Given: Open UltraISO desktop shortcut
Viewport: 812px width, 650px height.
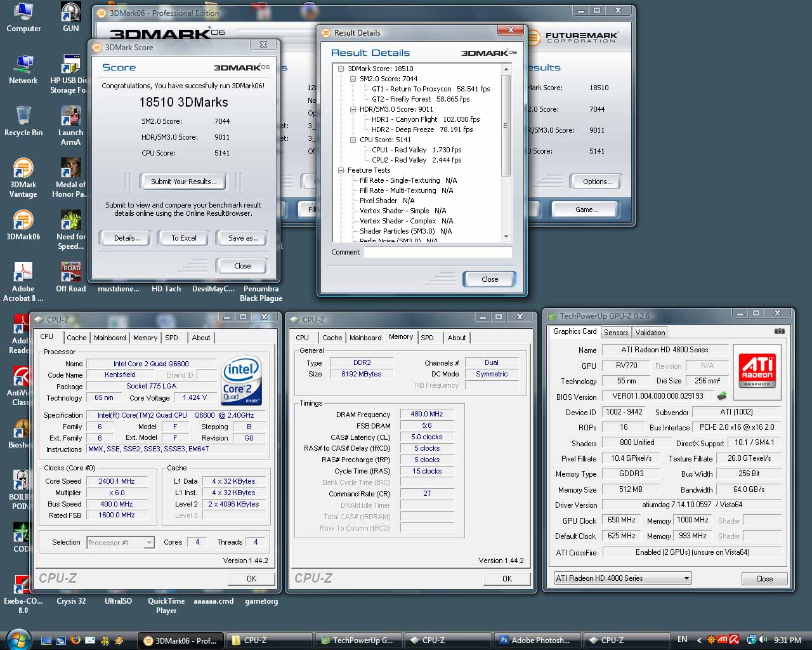Looking at the screenshot, I should [119, 601].
